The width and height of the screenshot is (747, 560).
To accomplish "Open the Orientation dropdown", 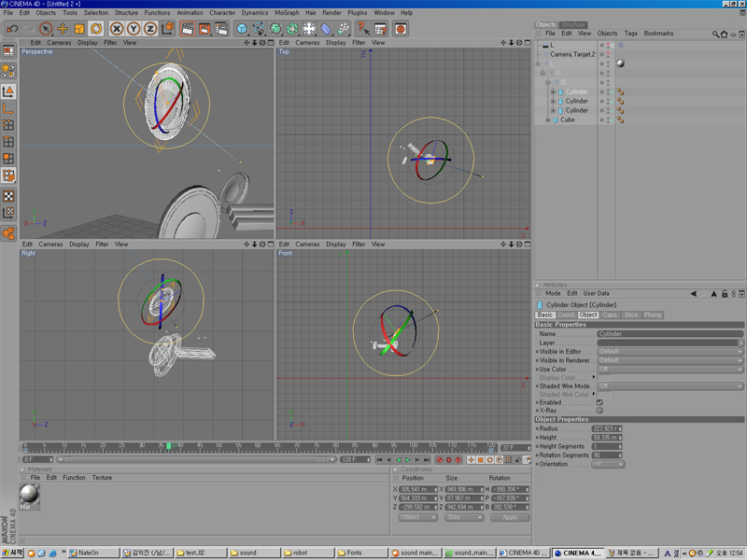I will click(608, 464).
